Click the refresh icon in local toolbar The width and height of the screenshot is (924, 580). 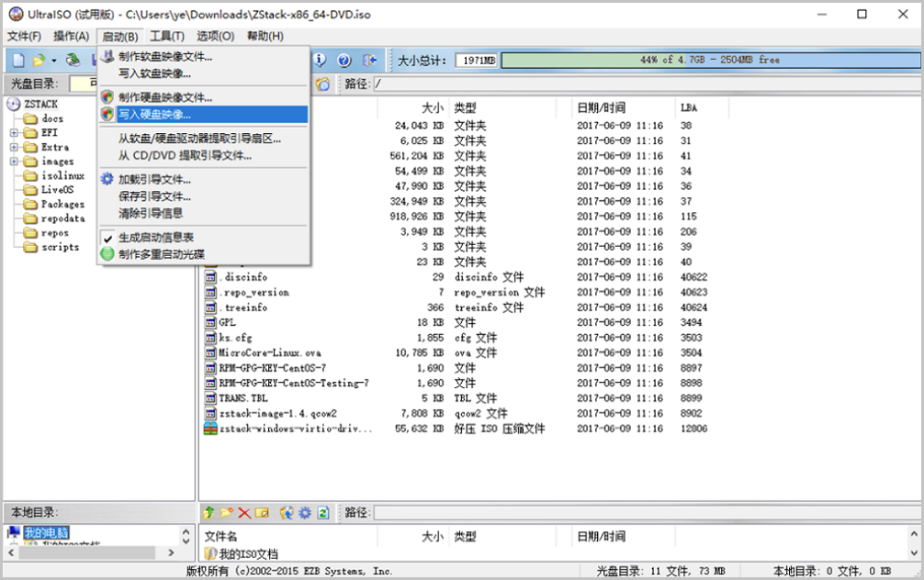tap(323, 512)
